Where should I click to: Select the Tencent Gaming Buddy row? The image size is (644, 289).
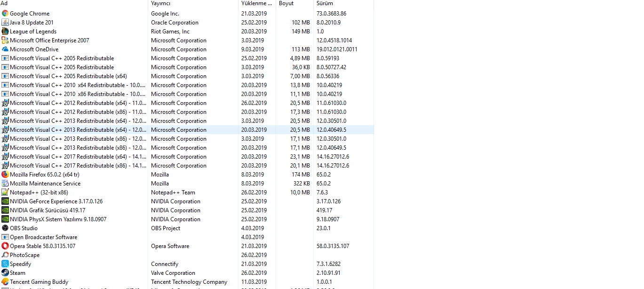point(39,282)
